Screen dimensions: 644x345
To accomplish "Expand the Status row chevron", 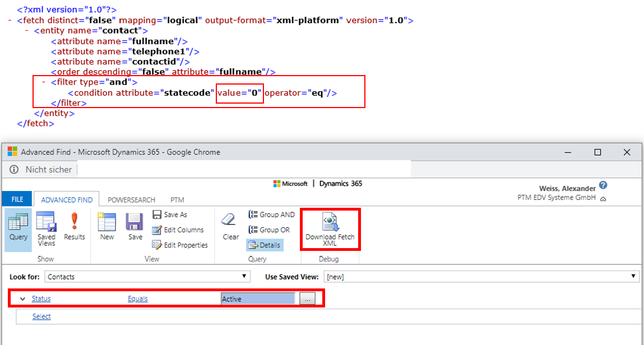I will click(22, 299).
